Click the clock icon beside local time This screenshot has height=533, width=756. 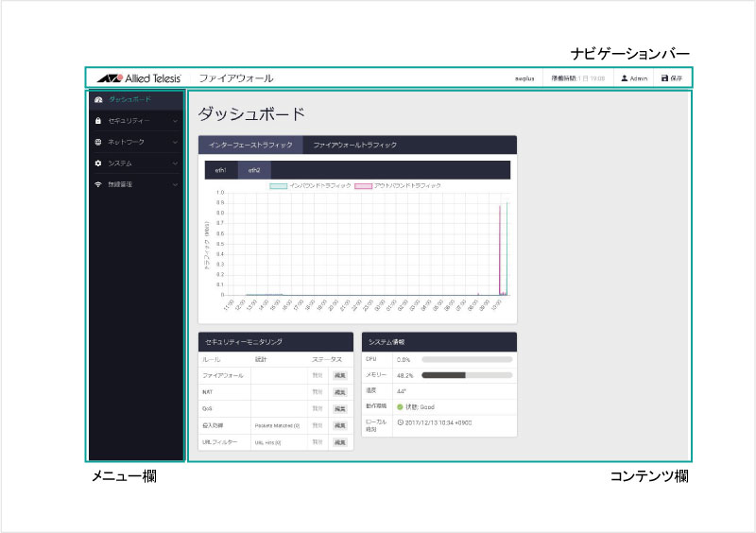pyautogui.click(x=400, y=422)
